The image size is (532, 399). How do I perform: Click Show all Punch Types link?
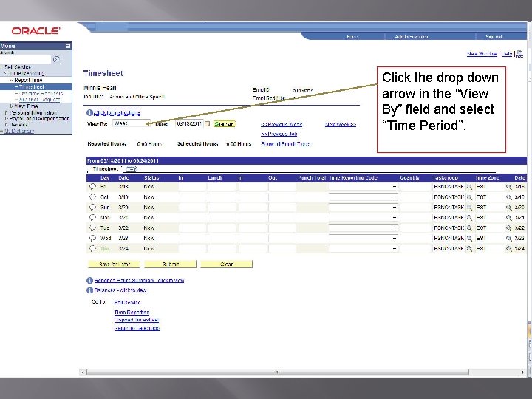point(286,144)
